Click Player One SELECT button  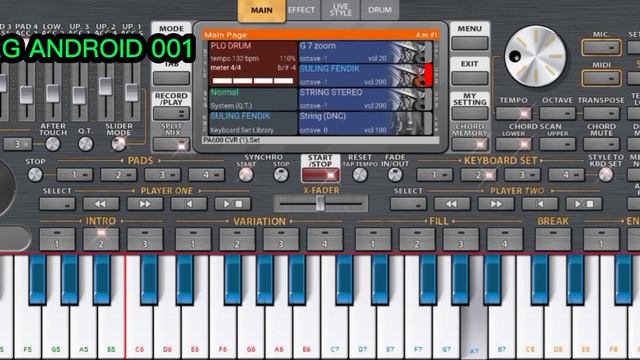click(57, 204)
